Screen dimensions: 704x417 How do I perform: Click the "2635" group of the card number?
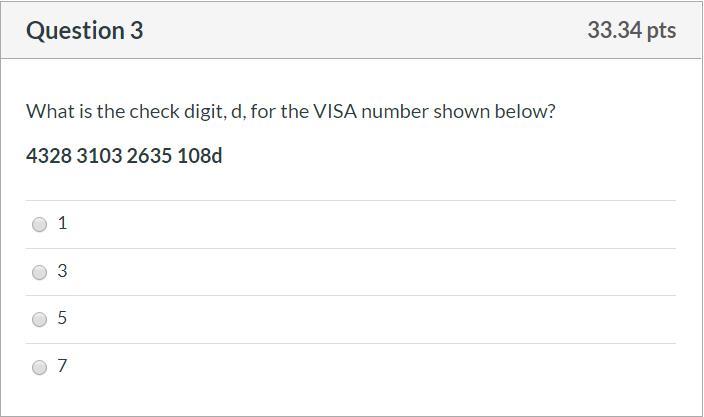pyautogui.click(x=149, y=157)
